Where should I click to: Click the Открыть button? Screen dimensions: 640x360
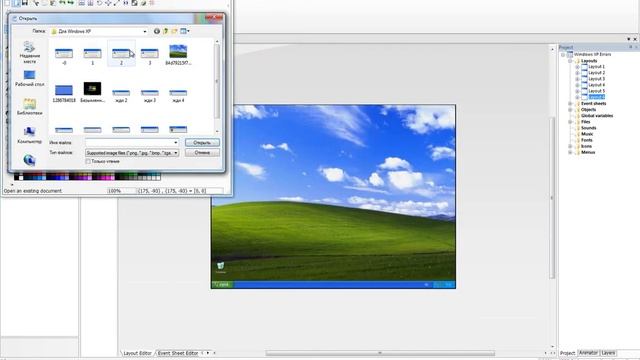coord(202,142)
